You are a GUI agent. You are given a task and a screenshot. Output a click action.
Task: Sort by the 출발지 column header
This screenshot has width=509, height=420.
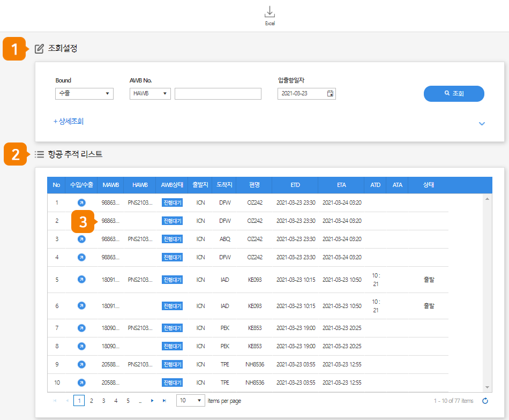point(200,185)
